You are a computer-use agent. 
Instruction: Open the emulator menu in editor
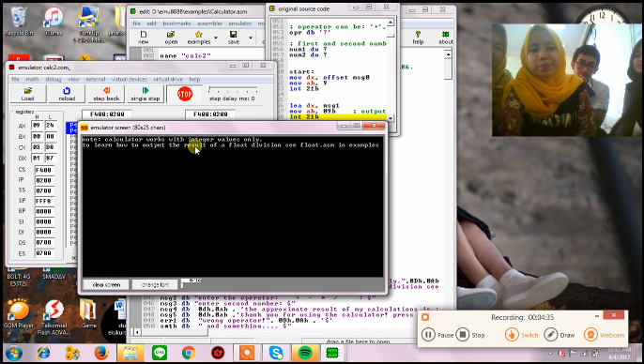[x=240, y=23]
